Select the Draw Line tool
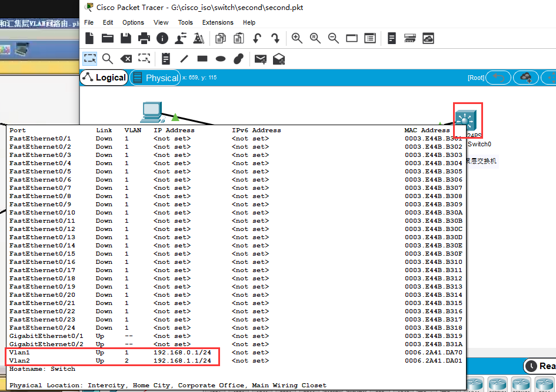 [184, 59]
